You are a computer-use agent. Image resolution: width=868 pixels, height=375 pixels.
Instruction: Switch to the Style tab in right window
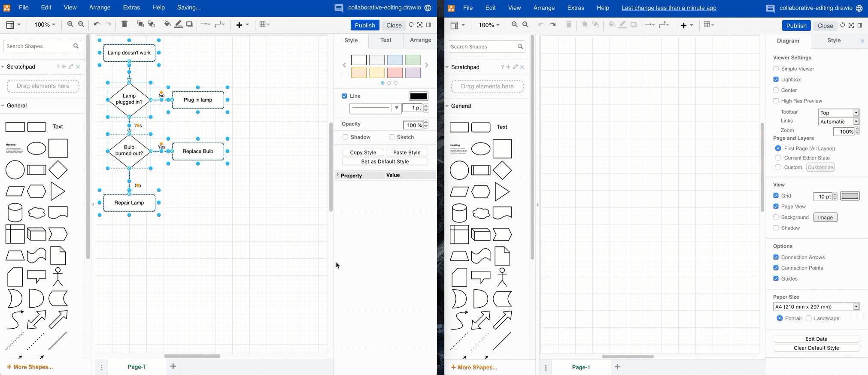pyautogui.click(x=834, y=40)
